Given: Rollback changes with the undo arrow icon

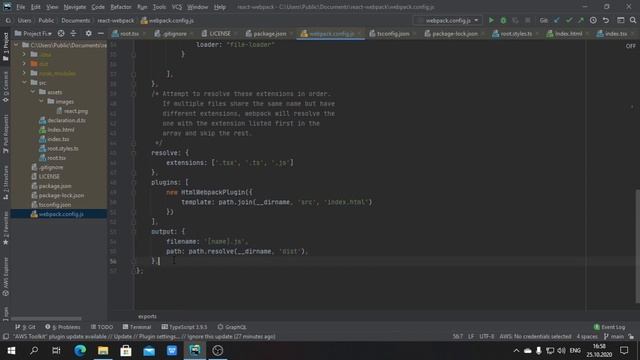Looking at the screenshot, I should pos(606,20).
